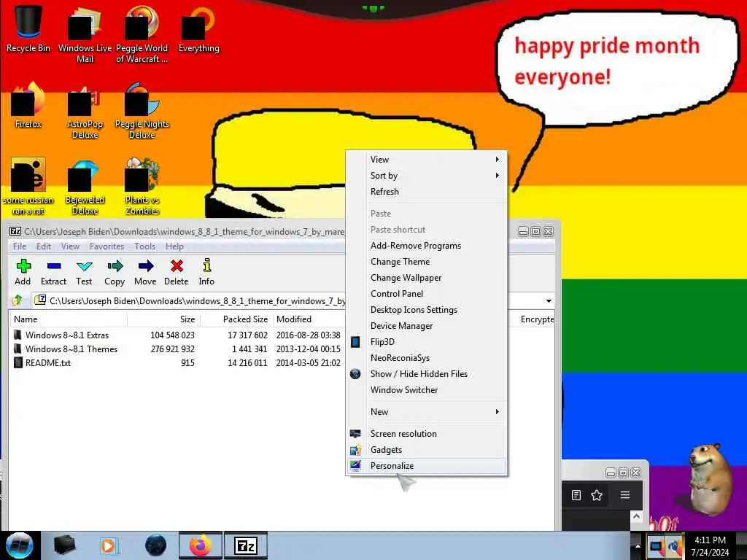
Task: Select Flip3D in the context menu
Action: 426,342
